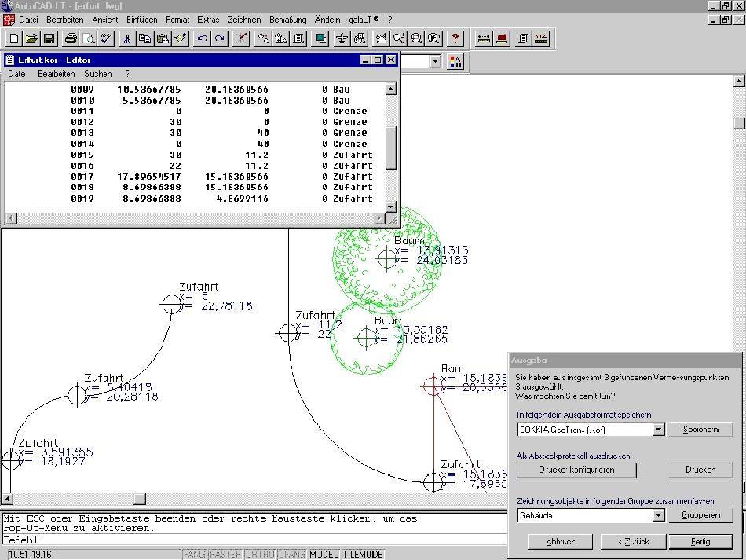
Task: Click the 0019 Zufahrt row in Editor
Action: pyautogui.click(x=221, y=199)
